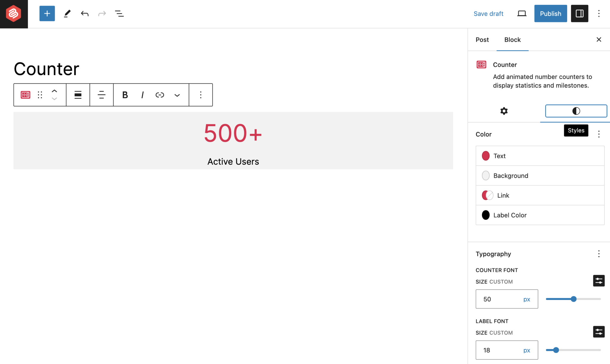Expand more text formatting options
Viewport: 610px width, 364px height.
(177, 95)
